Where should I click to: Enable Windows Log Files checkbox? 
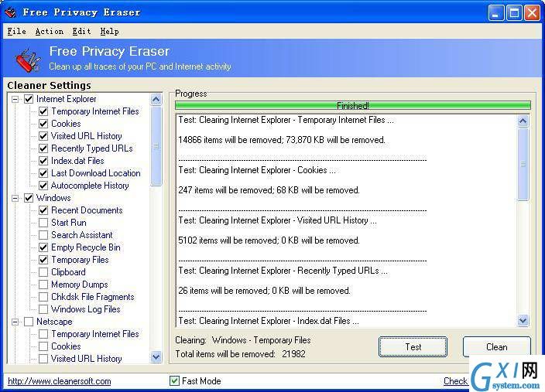[43, 309]
